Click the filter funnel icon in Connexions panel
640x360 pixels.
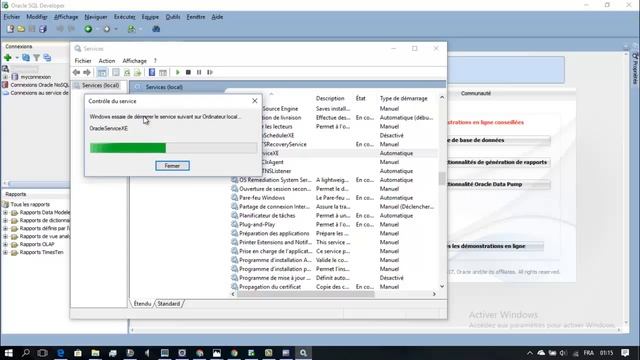pyautogui.click(x=36, y=58)
